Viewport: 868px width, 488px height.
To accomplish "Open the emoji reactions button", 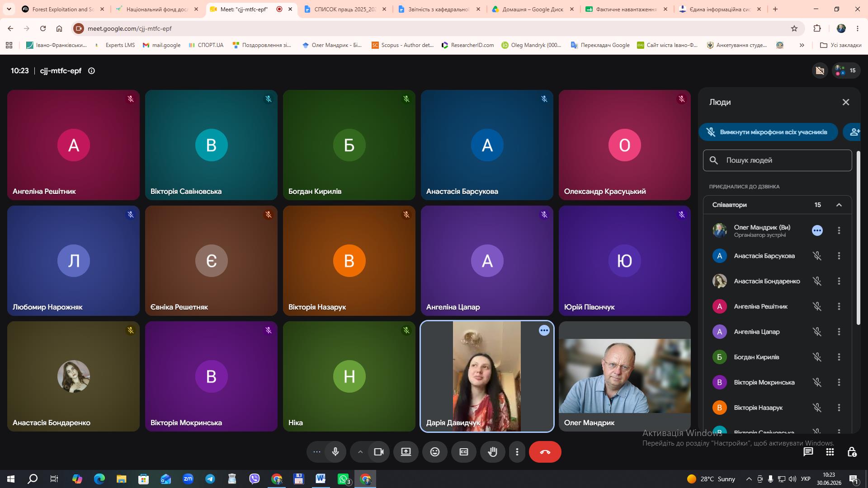I will (435, 452).
